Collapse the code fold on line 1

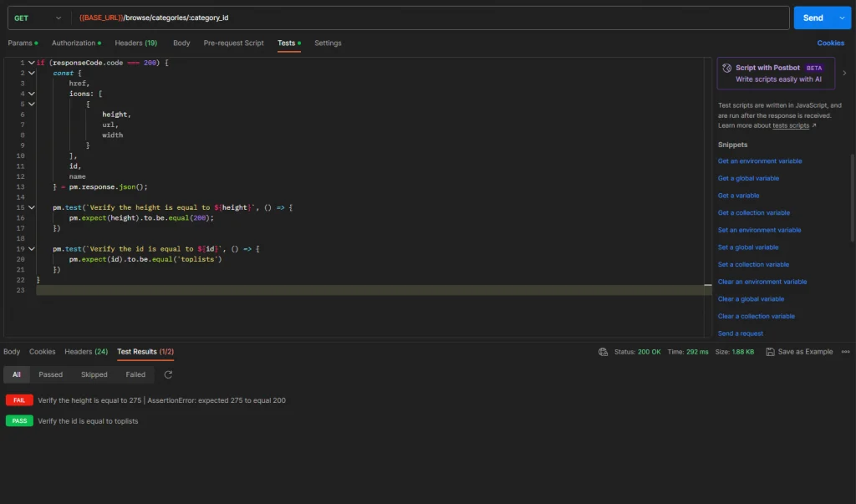click(x=31, y=63)
